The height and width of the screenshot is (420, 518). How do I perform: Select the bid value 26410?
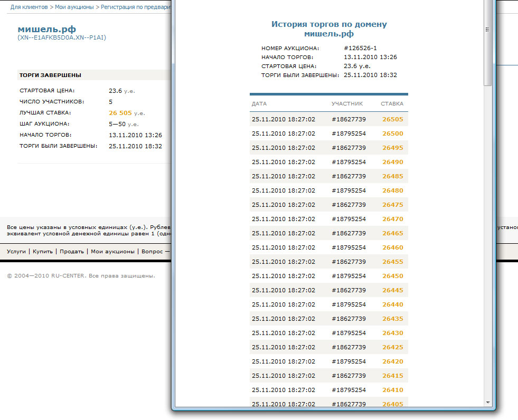(393, 389)
